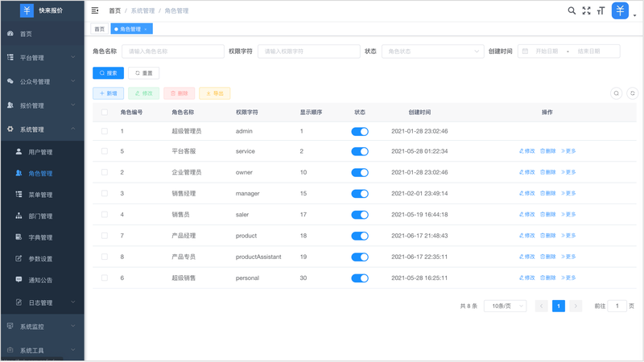Viewport: 644px width, 362px height.
Task: Click the 系统管理 gear icon
Action: pos(10,129)
